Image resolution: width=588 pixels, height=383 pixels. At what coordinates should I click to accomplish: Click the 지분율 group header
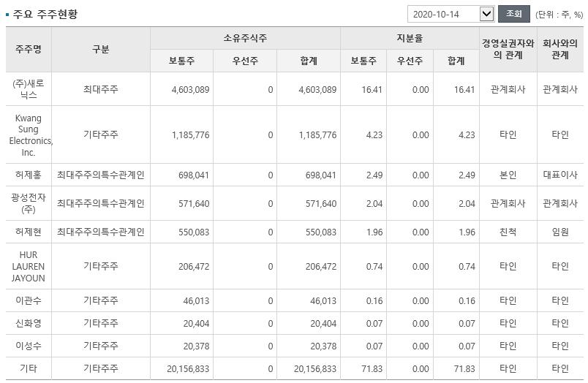[410, 38]
